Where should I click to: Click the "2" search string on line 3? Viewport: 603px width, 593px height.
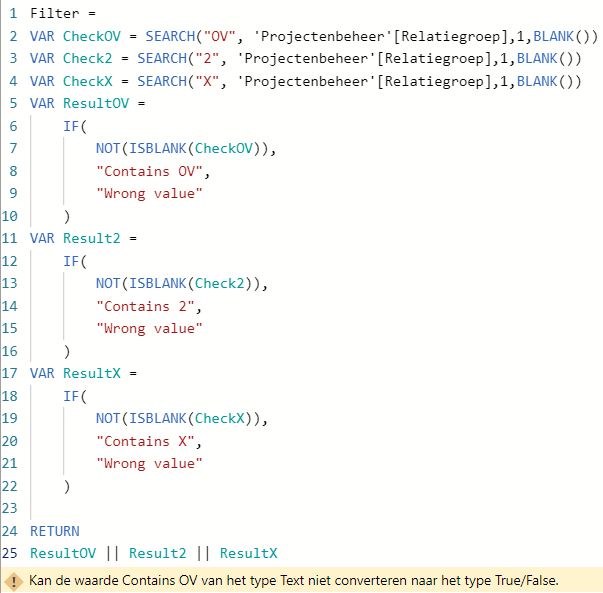tap(207, 58)
